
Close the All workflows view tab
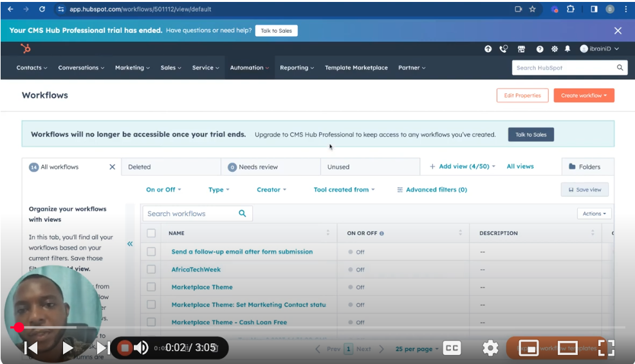[x=112, y=167]
